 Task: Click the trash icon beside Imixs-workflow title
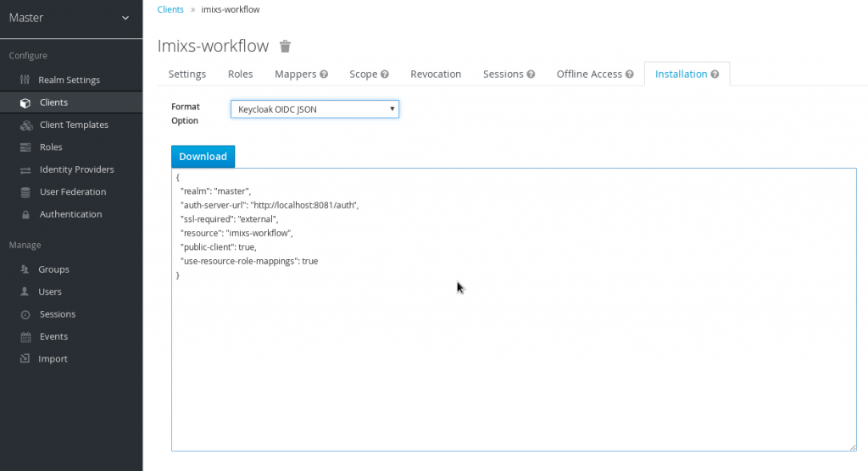click(286, 46)
